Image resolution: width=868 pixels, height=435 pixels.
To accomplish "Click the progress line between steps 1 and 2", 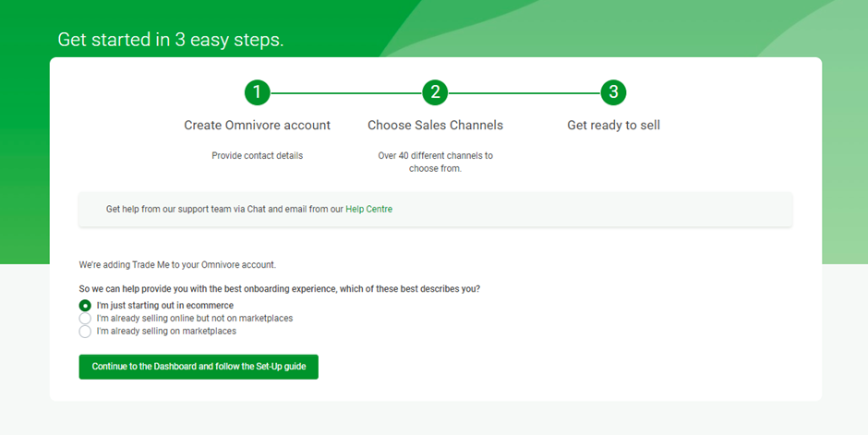I will click(x=346, y=92).
